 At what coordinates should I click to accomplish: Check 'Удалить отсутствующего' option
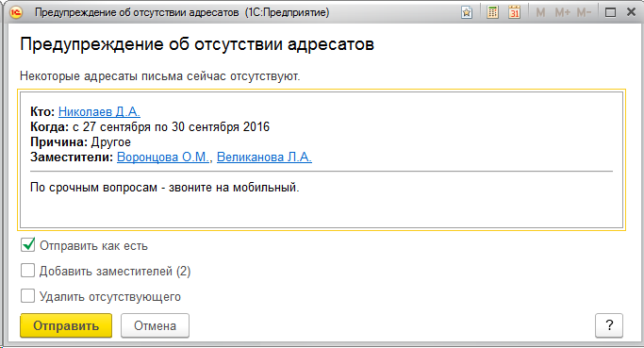click(x=27, y=296)
